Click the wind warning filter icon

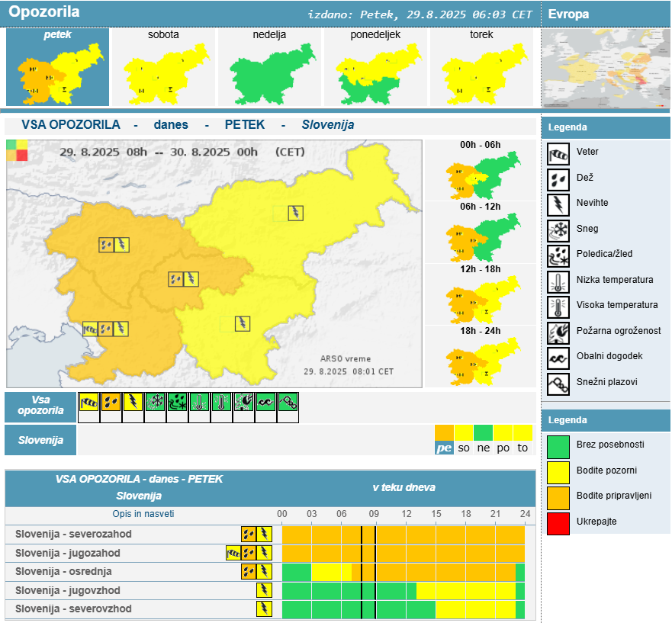(89, 402)
